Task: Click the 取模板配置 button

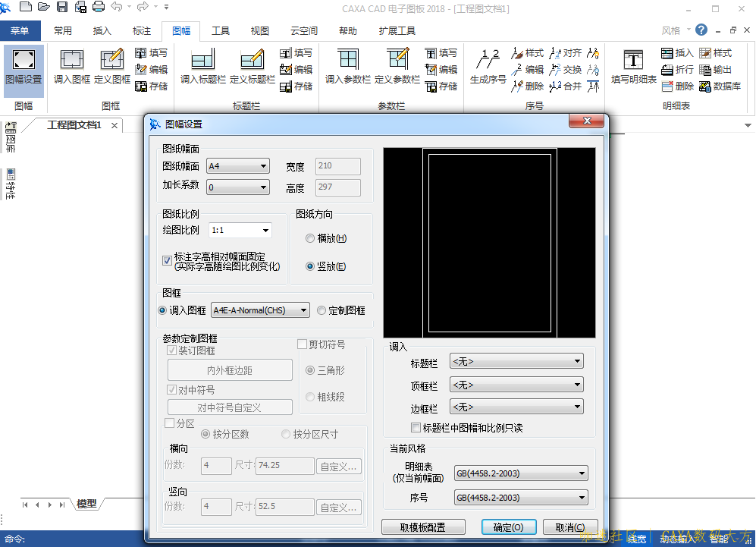Action: [423, 527]
